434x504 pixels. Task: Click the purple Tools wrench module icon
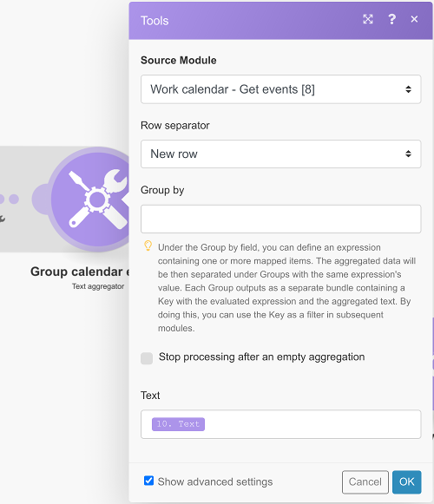[91, 200]
